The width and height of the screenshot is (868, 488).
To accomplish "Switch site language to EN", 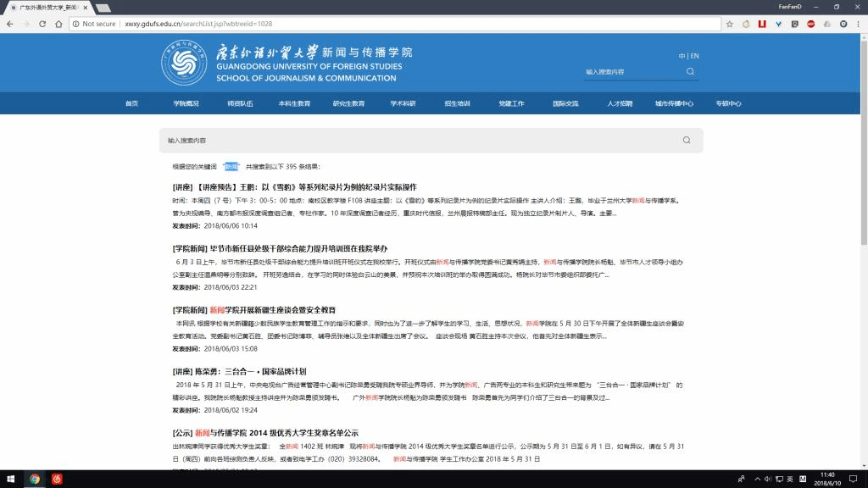I will [695, 56].
